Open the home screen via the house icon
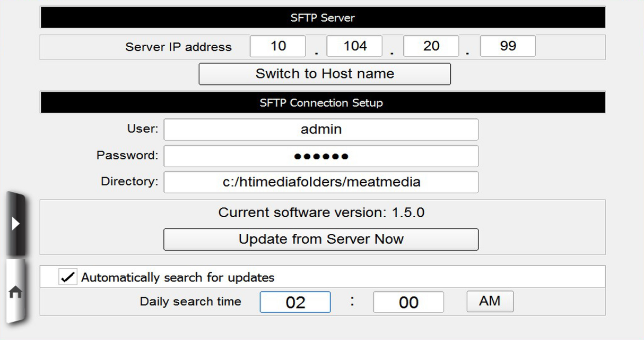The height and width of the screenshot is (340, 644). [16, 291]
